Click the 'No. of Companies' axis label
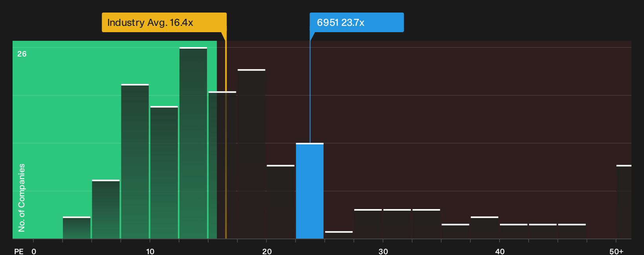This screenshot has height=255, width=644. pyautogui.click(x=22, y=198)
